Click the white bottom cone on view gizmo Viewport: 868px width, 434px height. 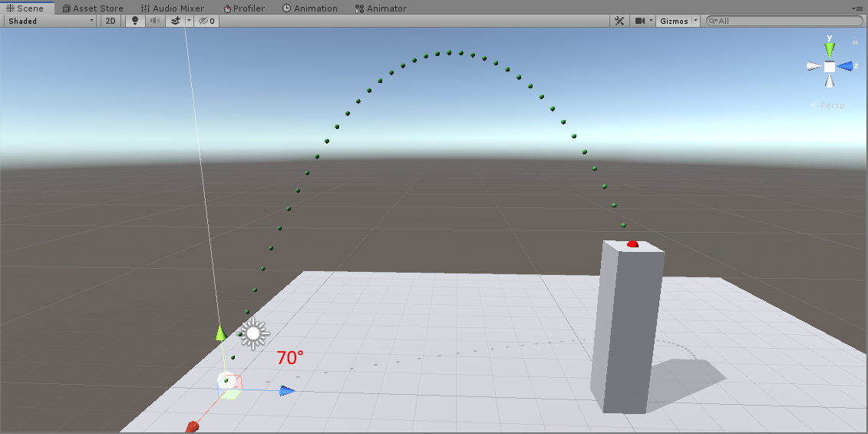(x=830, y=81)
